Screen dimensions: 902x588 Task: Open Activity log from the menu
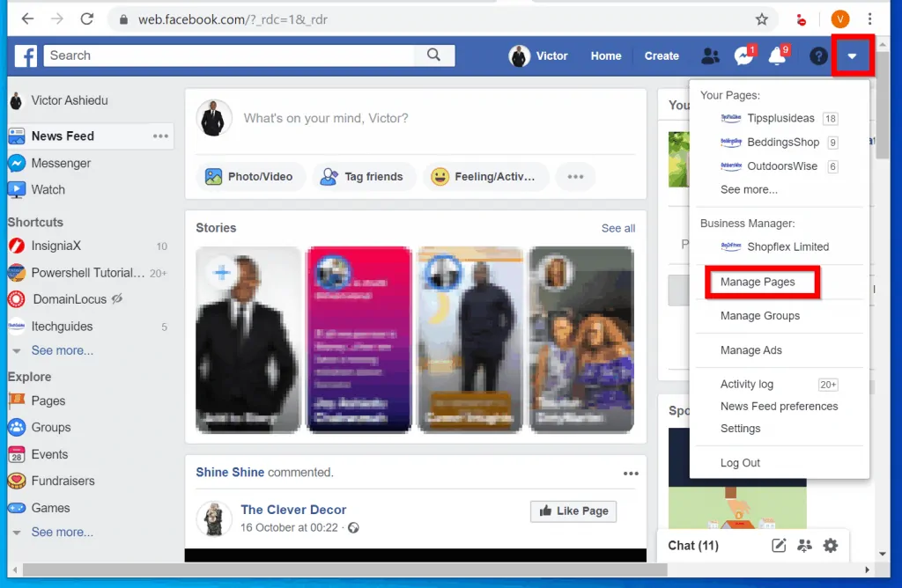tap(747, 384)
